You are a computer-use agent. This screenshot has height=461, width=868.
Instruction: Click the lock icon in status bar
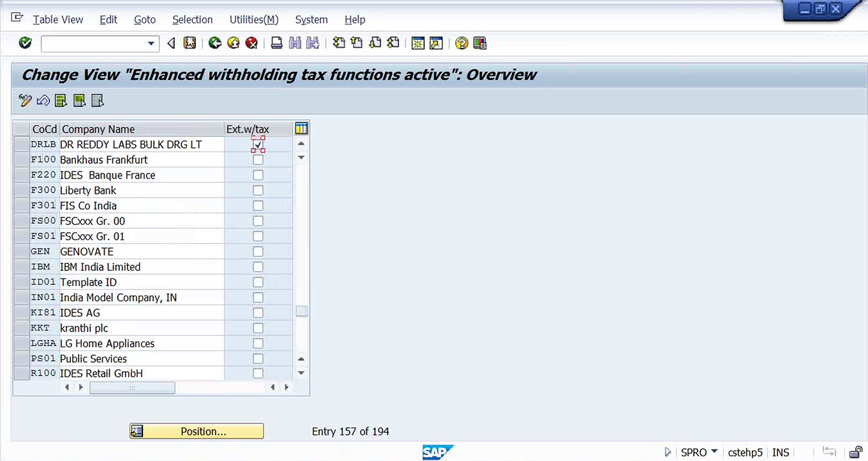coord(856,452)
